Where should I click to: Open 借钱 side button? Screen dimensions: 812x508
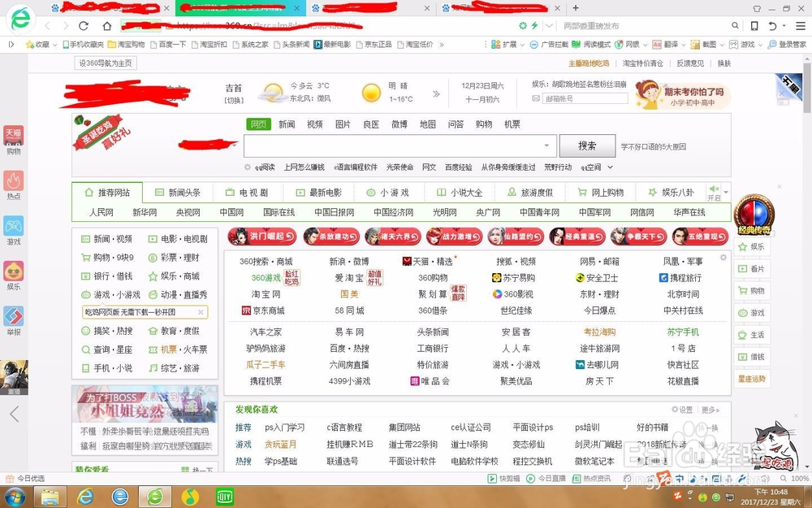pos(752,357)
